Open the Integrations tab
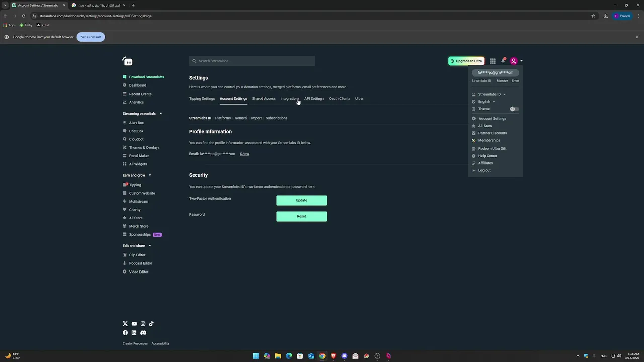Viewport: 644px width, 362px height. 290,99
